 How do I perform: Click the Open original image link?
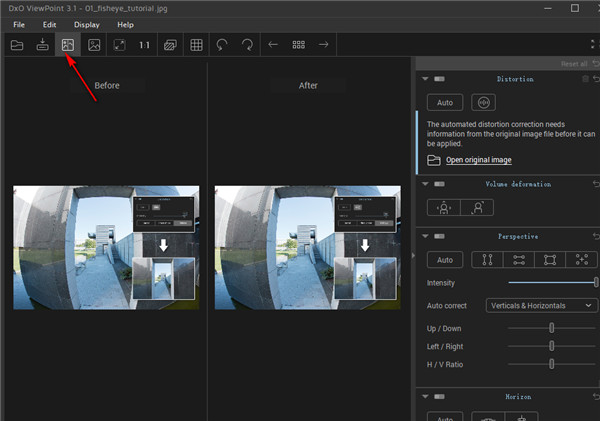coord(478,160)
